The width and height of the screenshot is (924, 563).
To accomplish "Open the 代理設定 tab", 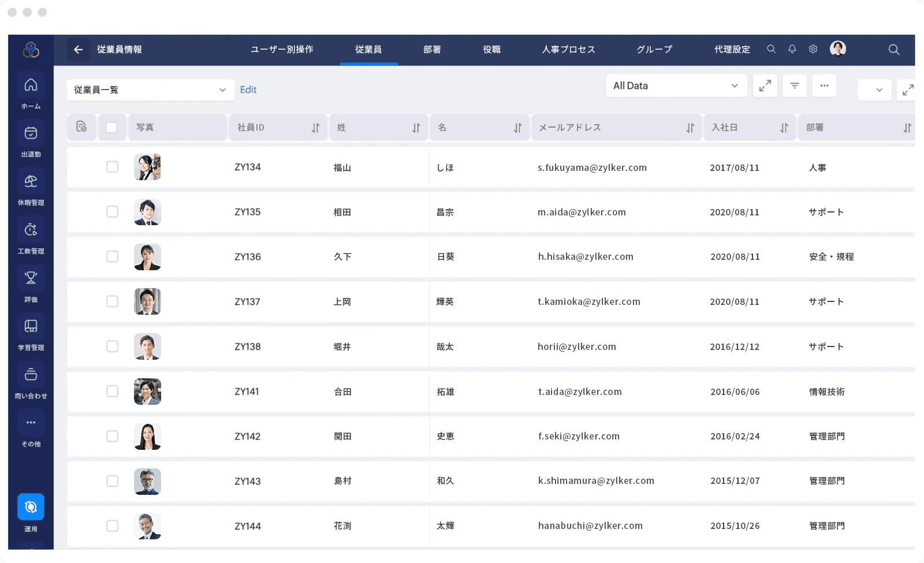I will click(732, 50).
